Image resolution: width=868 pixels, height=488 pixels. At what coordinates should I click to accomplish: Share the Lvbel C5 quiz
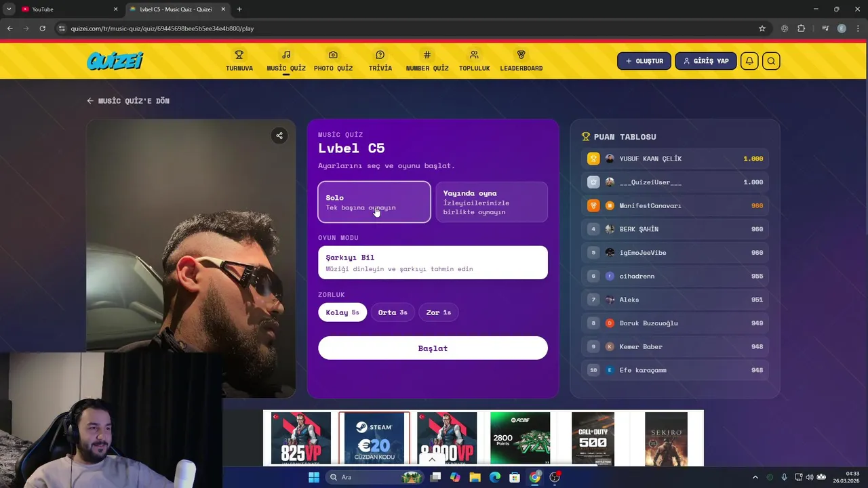(x=279, y=136)
